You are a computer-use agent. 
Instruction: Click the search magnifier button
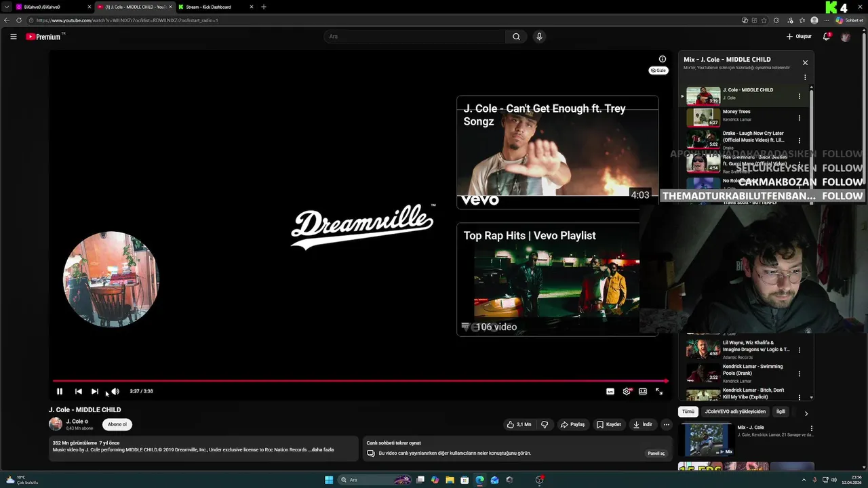click(x=516, y=37)
